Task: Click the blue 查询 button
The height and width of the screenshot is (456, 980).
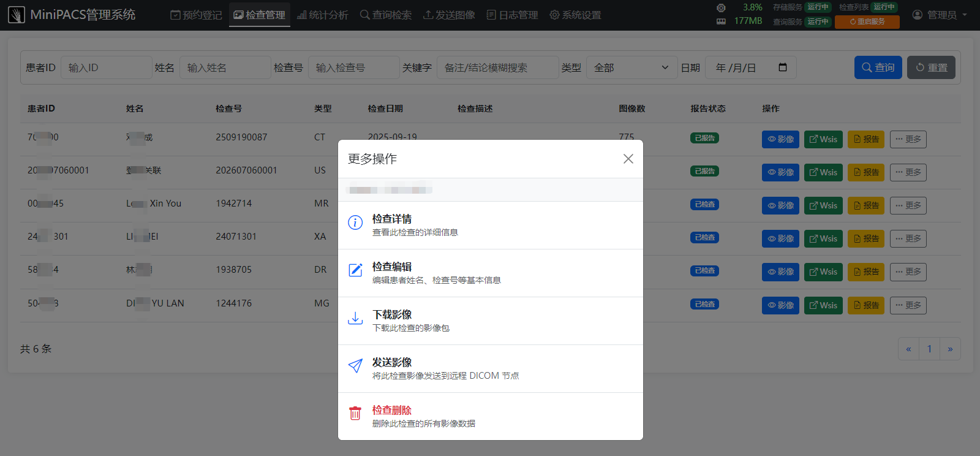Action: coord(878,67)
